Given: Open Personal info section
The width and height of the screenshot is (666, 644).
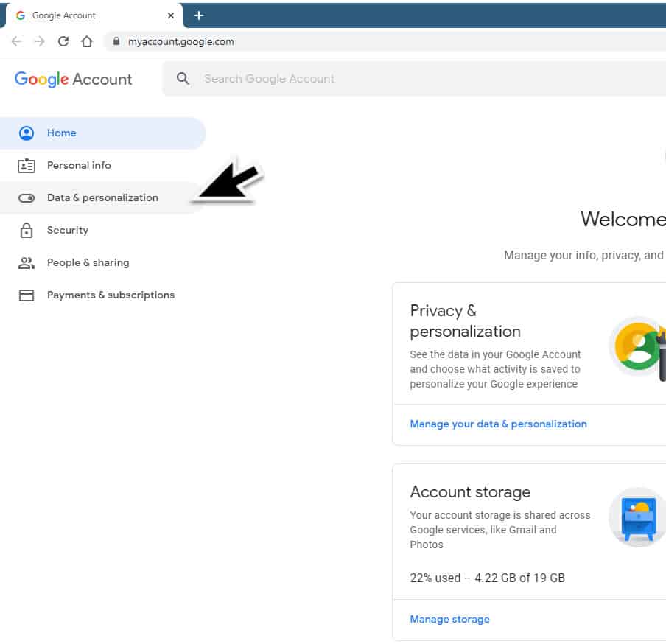Looking at the screenshot, I should (103, 165).
